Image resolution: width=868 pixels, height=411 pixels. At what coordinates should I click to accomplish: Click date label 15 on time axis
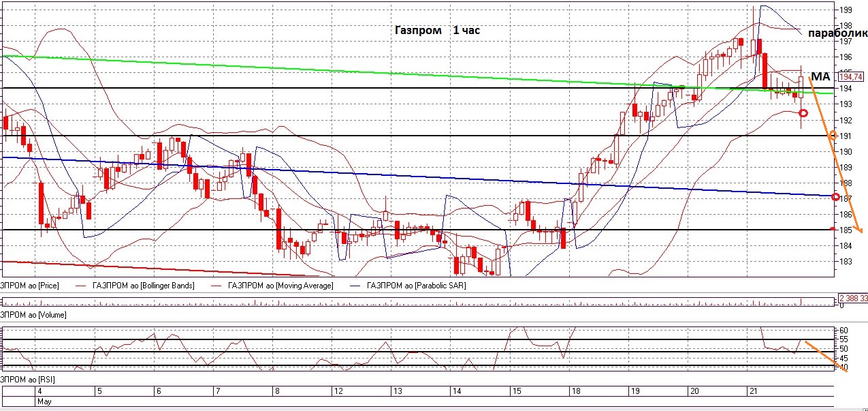click(x=516, y=391)
